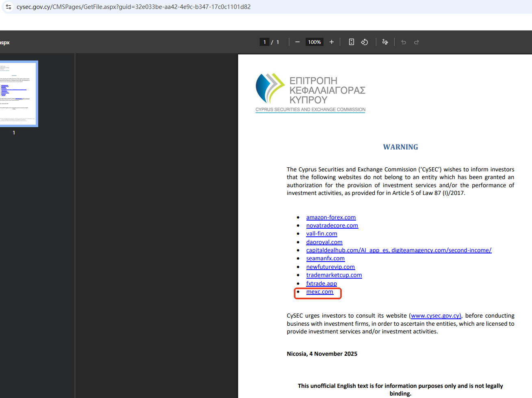
Task: Click the site information icon in address bar
Action: click(9, 7)
